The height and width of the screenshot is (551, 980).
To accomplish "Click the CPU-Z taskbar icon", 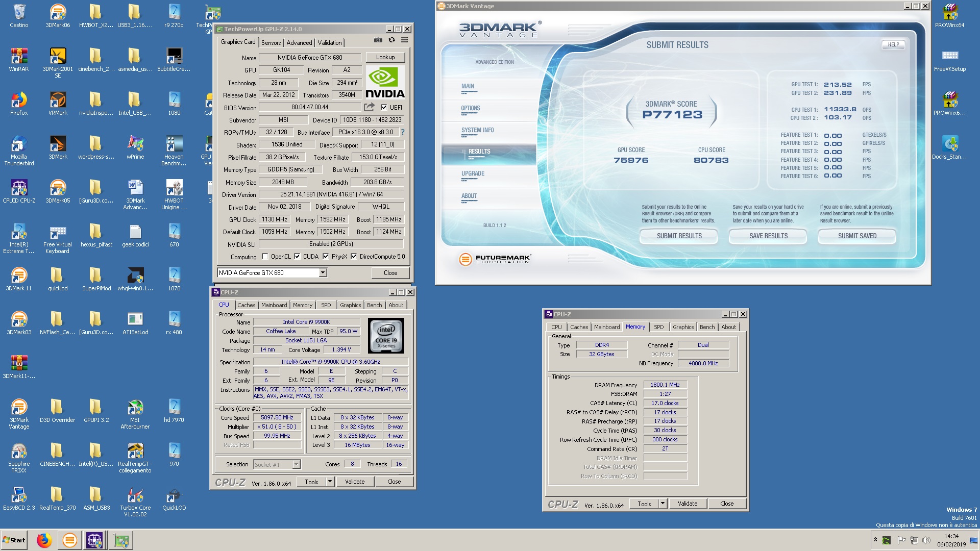I will 94,540.
